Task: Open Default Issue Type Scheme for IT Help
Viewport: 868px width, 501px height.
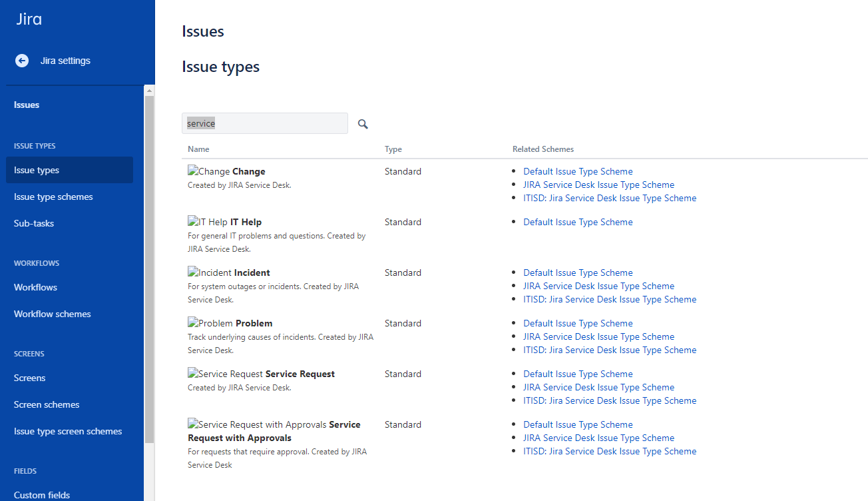Action: 578,222
